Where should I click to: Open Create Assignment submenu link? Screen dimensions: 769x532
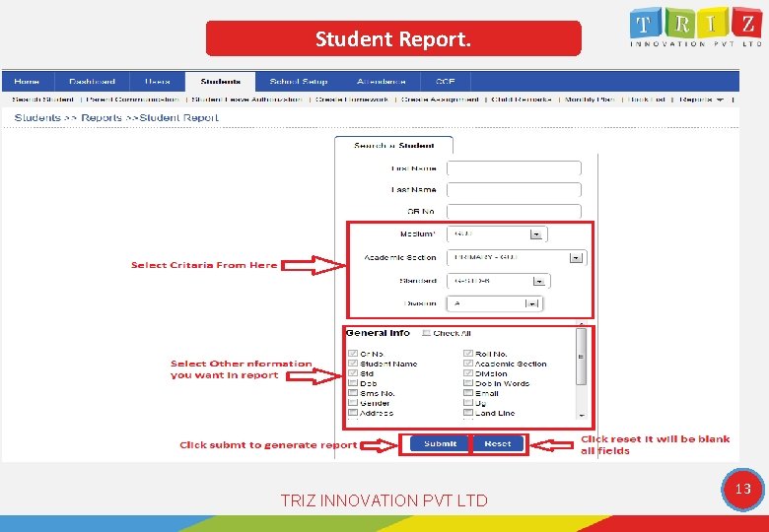click(440, 100)
